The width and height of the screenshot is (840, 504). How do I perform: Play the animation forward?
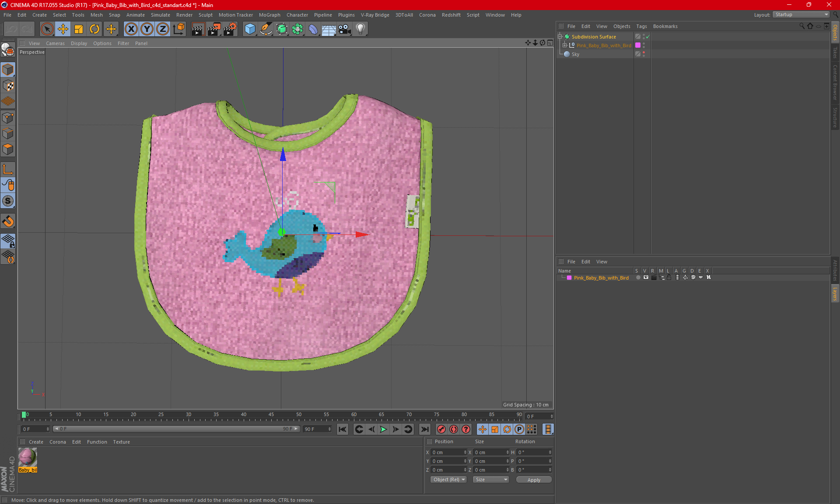click(x=383, y=429)
